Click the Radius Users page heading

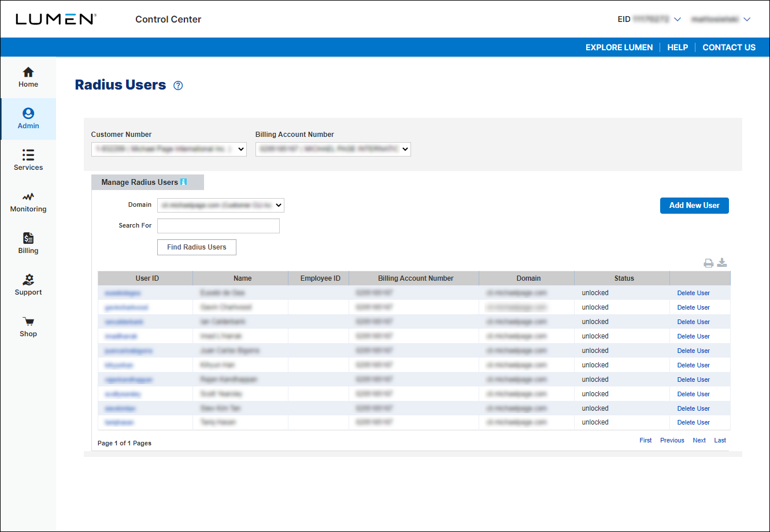pos(121,85)
